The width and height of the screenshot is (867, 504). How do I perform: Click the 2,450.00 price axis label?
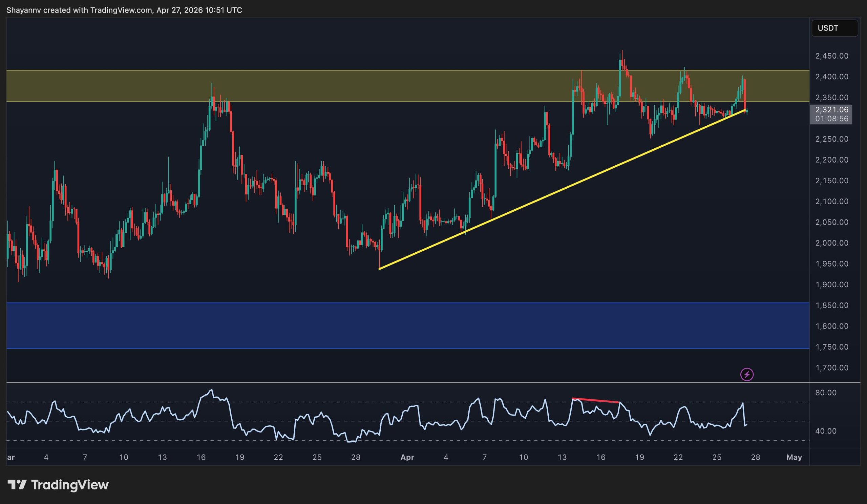click(831, 56)
